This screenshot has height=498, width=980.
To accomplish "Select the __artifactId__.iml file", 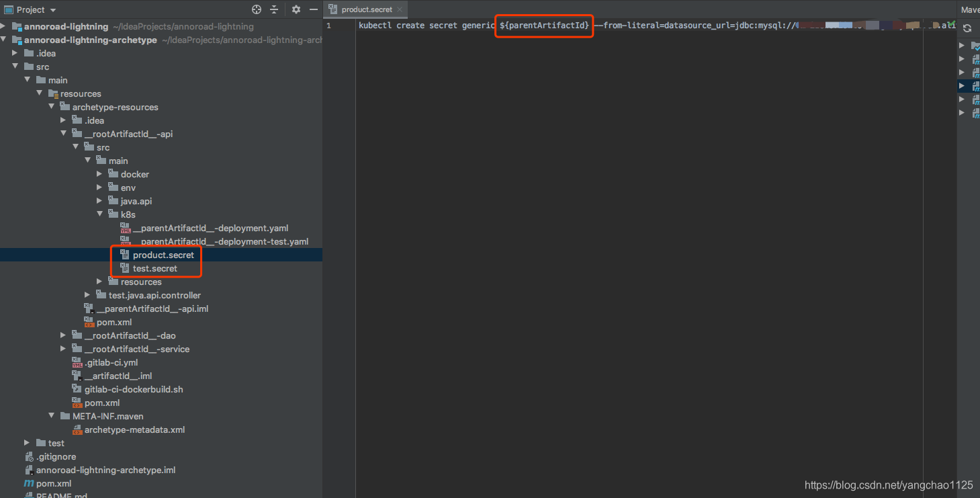I will click(118, 376).
